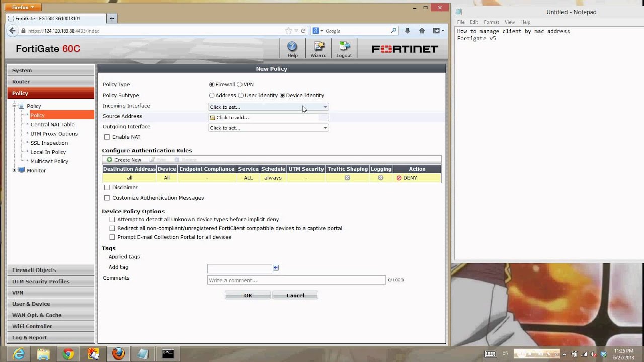The width and height of the screenshot is (644, 362).
Task: Open Notepad View menu
Action: (510, 22)
